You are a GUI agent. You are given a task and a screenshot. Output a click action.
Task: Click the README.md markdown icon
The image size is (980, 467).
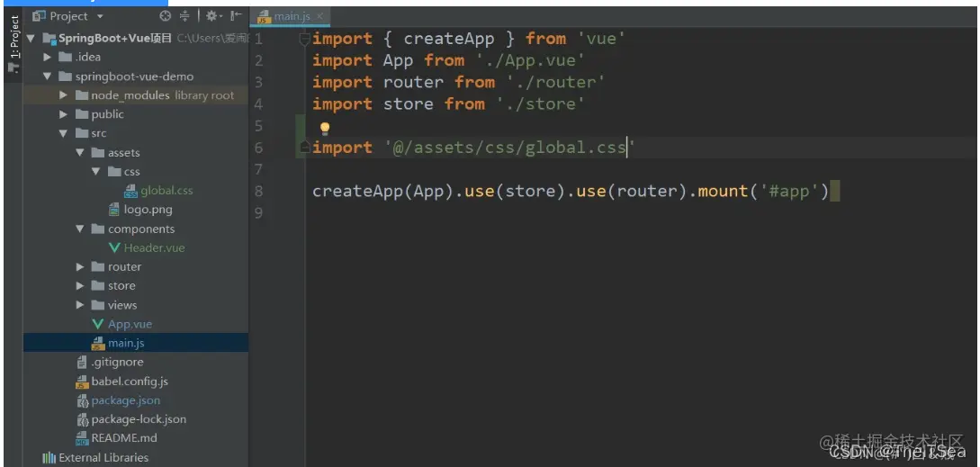tap(82, 438)
